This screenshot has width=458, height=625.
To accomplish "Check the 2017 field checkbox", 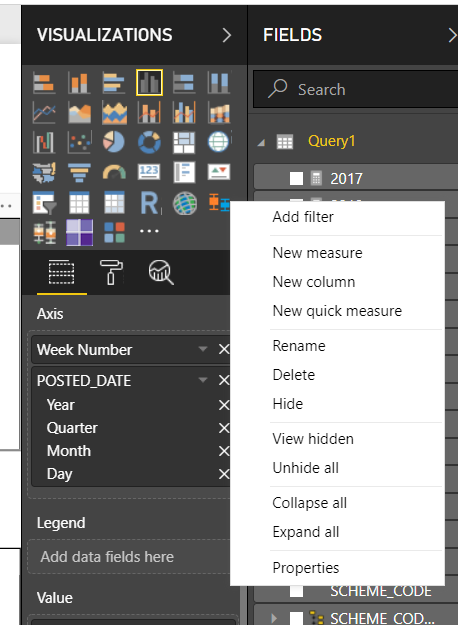I will 296,179.
